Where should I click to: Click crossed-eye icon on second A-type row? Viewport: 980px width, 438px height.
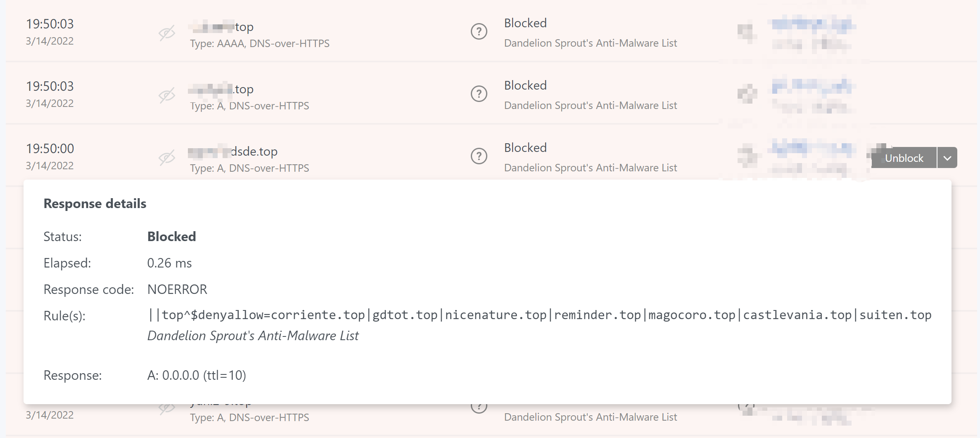[167, 95]
